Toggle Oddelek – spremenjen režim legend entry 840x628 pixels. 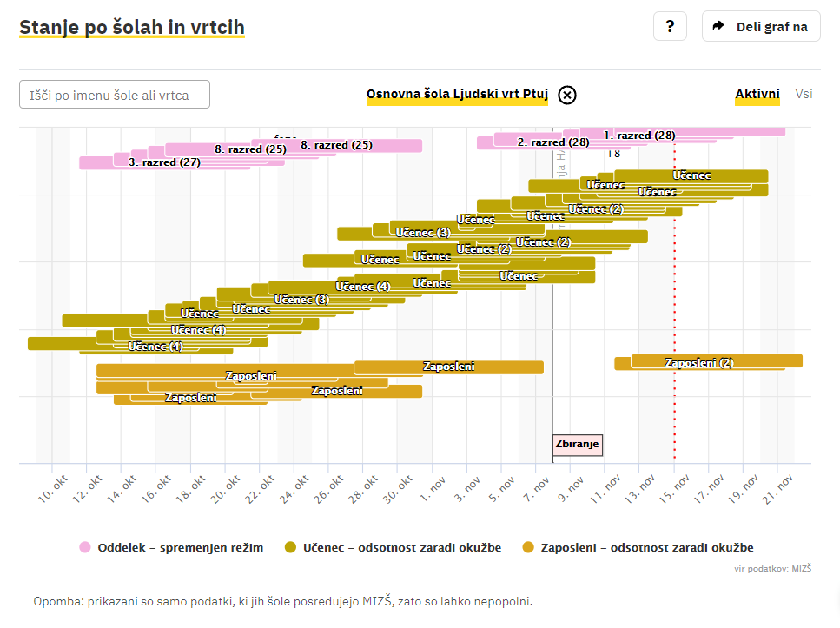click(181, 547)
